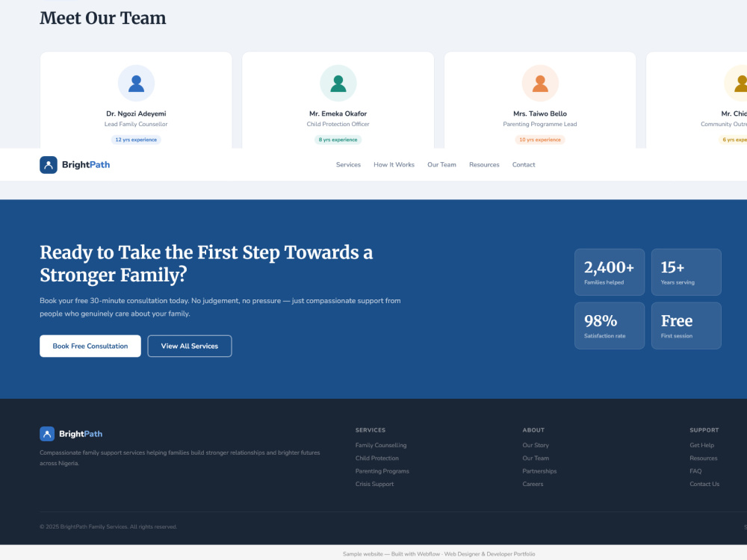Select Resources in the navigation bar

(x=484, y=165)
